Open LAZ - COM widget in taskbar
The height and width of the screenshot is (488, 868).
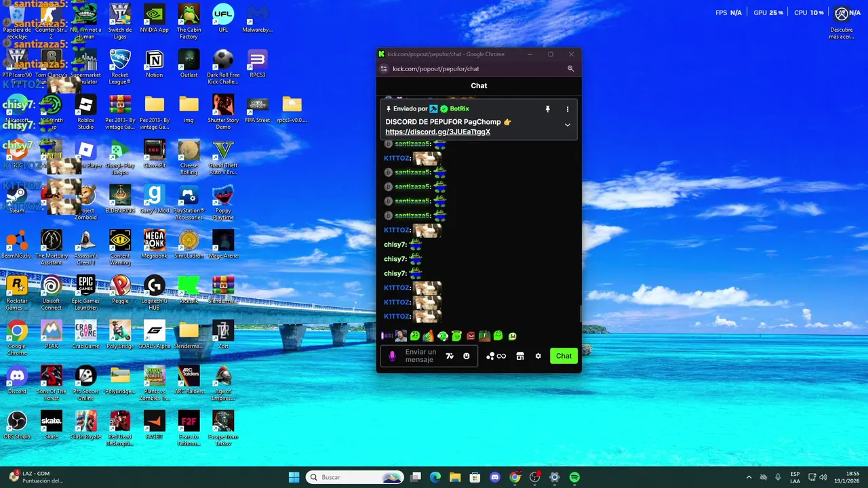[37, 477]
